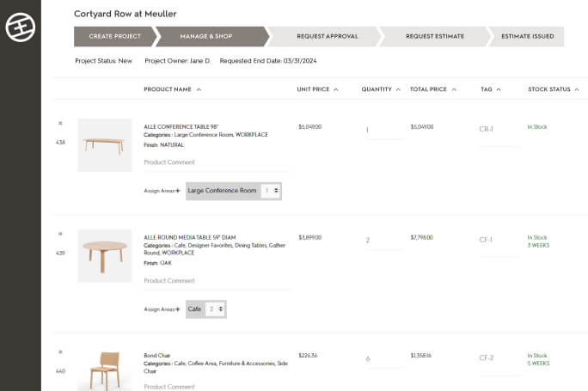
Task: Remove item 439 with its X icon
Action: (x=60, y=234)
